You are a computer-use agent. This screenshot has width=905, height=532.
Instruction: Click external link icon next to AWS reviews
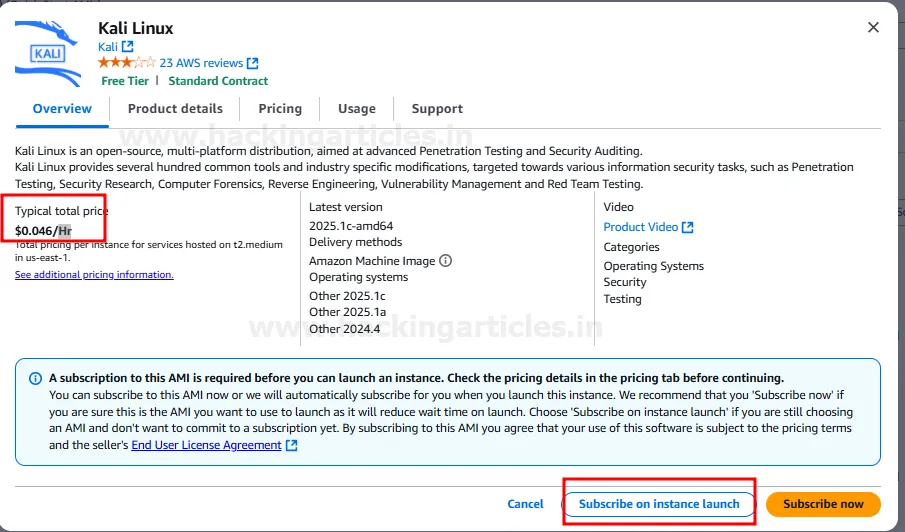(253, 63)
